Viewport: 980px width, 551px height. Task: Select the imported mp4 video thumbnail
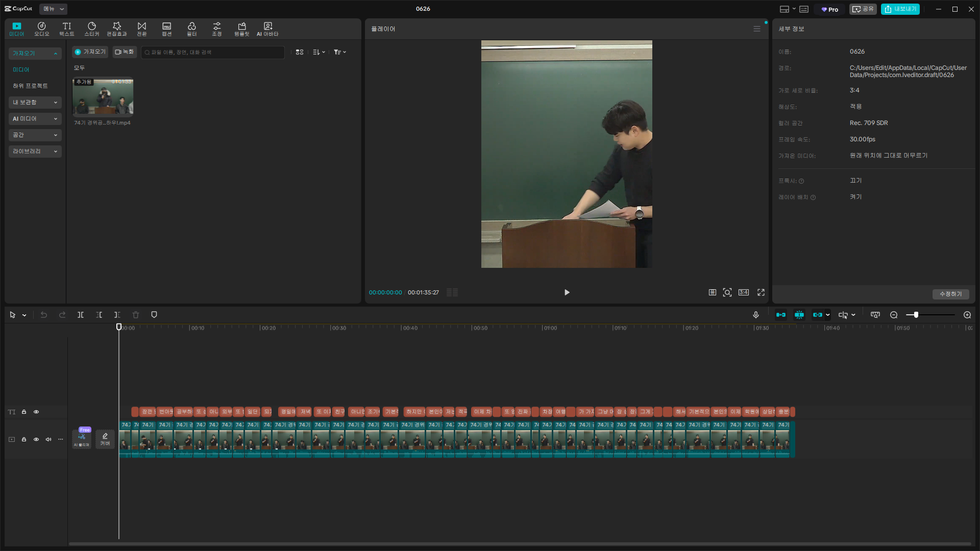(103, 97)
